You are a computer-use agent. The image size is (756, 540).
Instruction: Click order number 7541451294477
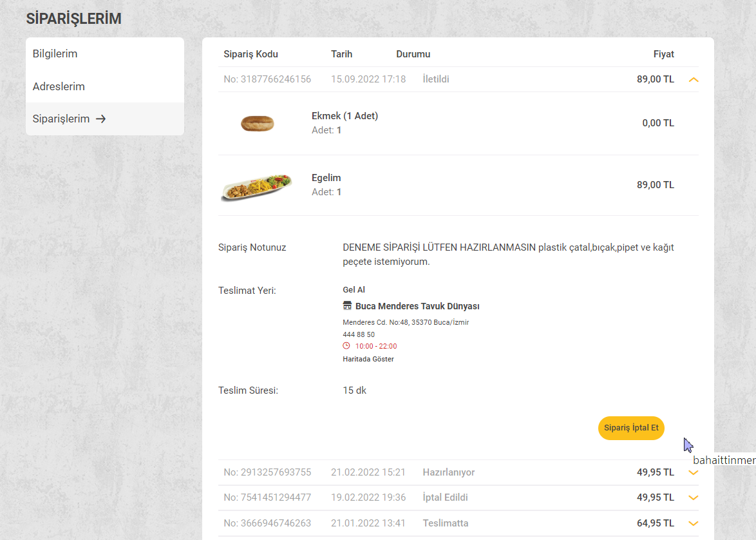[x=267, y=497]
